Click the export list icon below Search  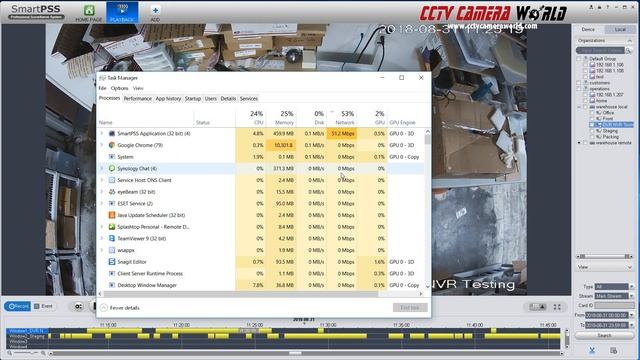tap(613, 350)
